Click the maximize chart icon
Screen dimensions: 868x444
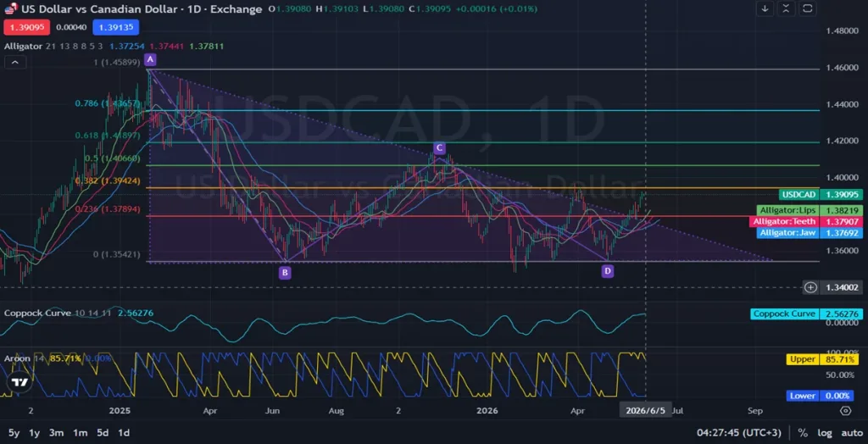click(x=808, y=8)
